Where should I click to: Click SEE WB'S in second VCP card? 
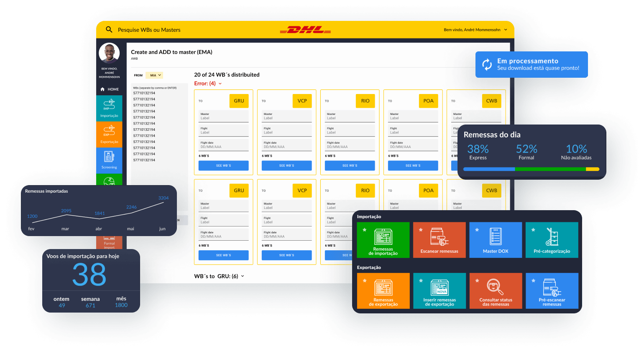286,255
